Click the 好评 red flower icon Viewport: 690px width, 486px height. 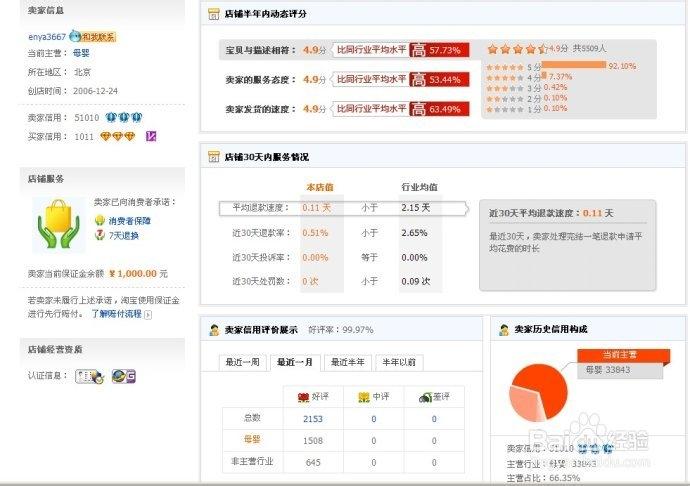(304, 398)
